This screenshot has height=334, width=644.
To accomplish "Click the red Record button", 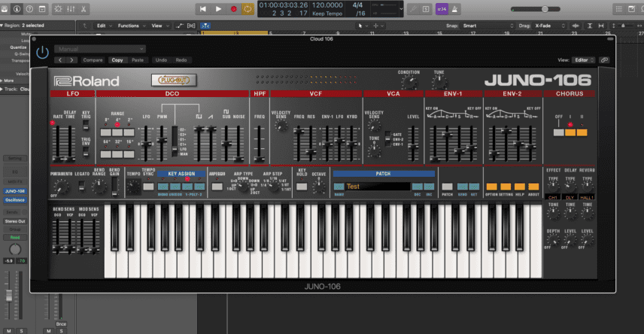I will [233, 8].
